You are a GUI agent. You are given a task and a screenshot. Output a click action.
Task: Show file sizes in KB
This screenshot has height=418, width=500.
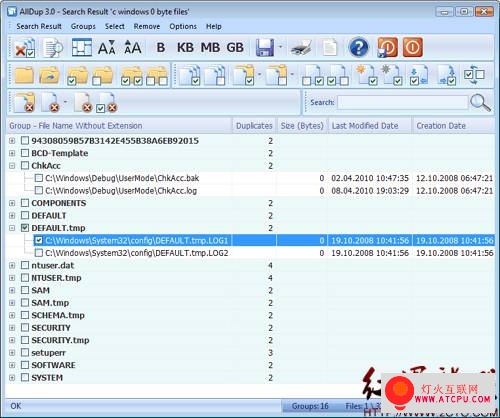pyautogui.click(x=185, y=48)
